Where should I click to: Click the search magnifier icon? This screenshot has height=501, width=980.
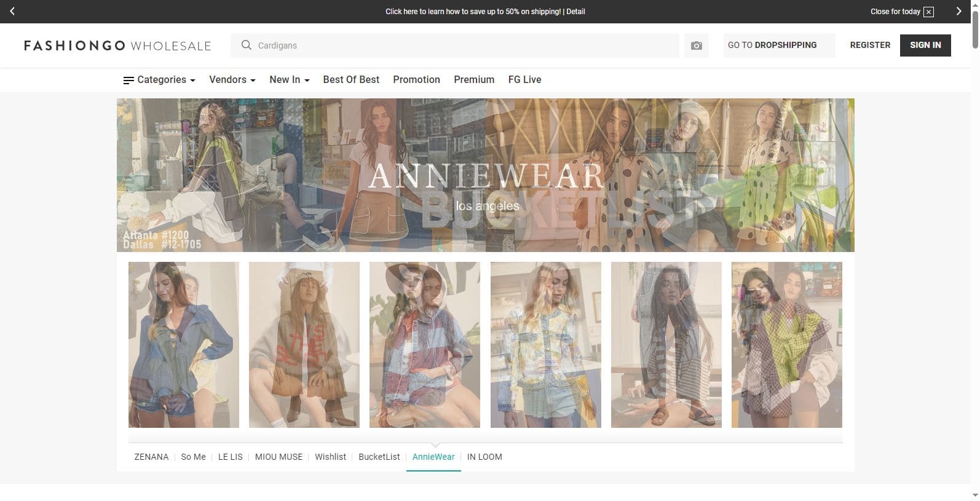(x=247, y=45)
